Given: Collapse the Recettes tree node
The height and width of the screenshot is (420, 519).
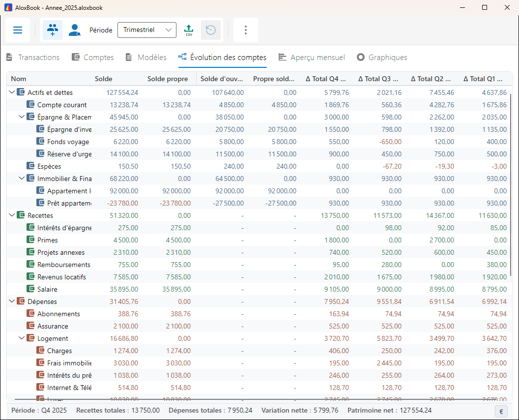Looking at the screenshot, I should (12, 215).
